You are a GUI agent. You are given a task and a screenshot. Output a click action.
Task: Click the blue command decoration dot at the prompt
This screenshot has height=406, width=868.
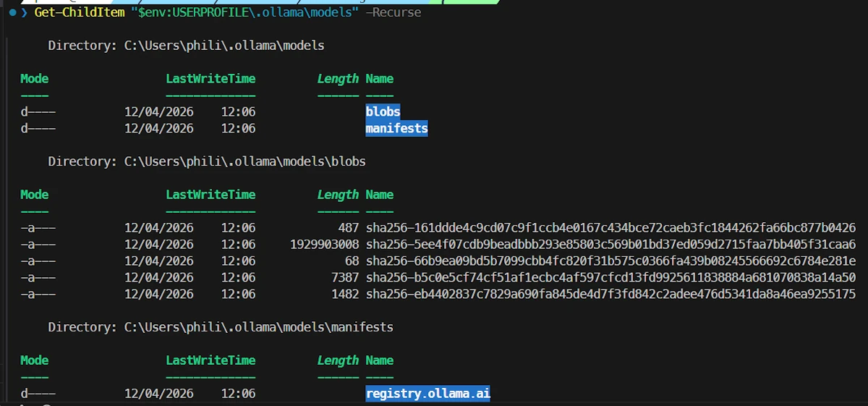tap(12, 12)
